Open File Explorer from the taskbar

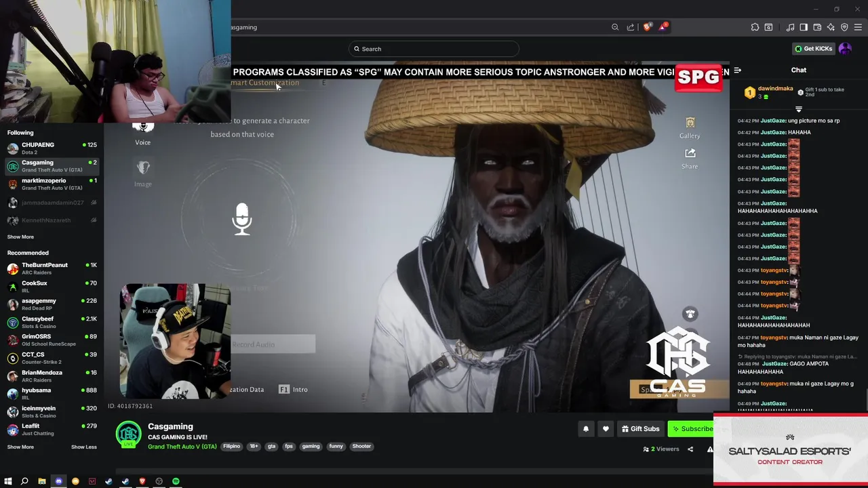click(41, 481)
